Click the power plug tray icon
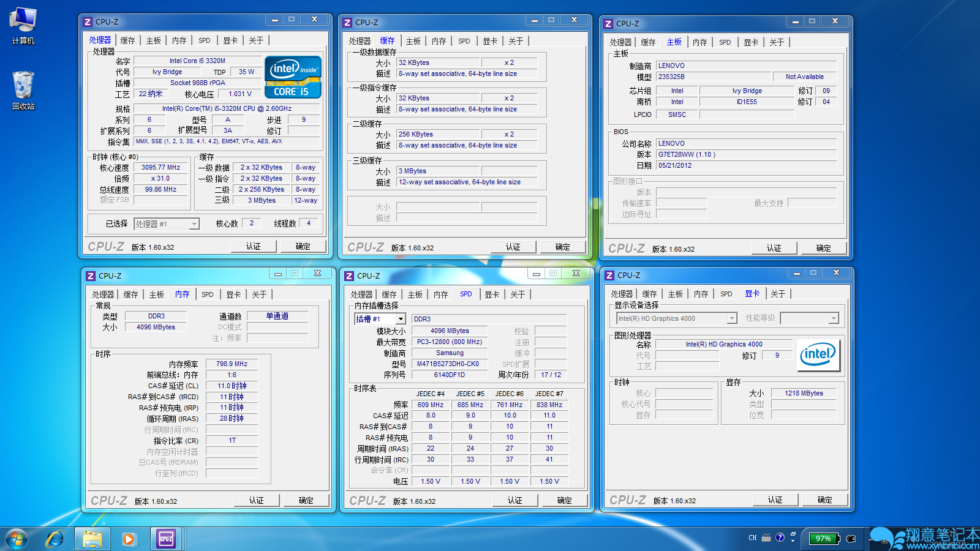The image size is (980, 551). pyautogui.click(x=851, y=539)
